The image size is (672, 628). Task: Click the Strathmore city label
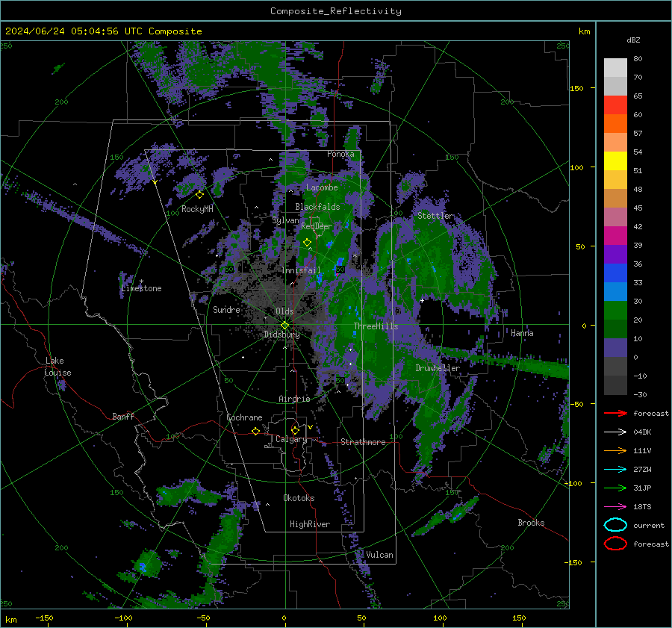363,442
